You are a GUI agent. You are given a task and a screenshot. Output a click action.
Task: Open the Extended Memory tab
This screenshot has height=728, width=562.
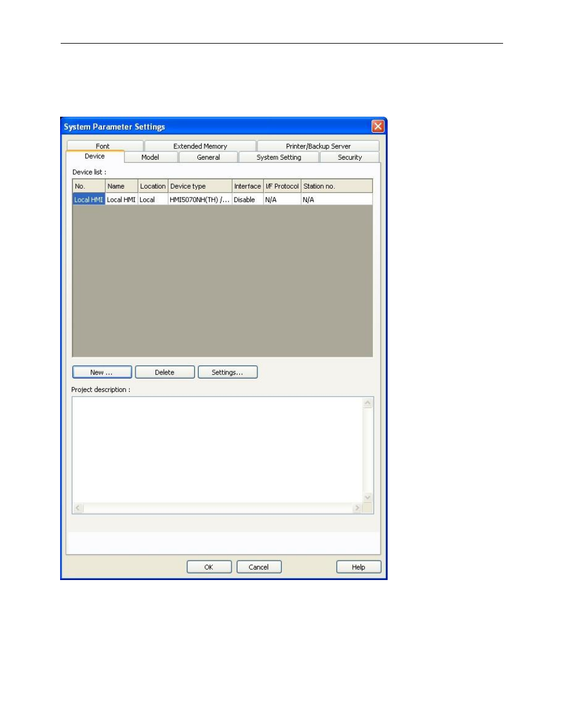(200, 146)
